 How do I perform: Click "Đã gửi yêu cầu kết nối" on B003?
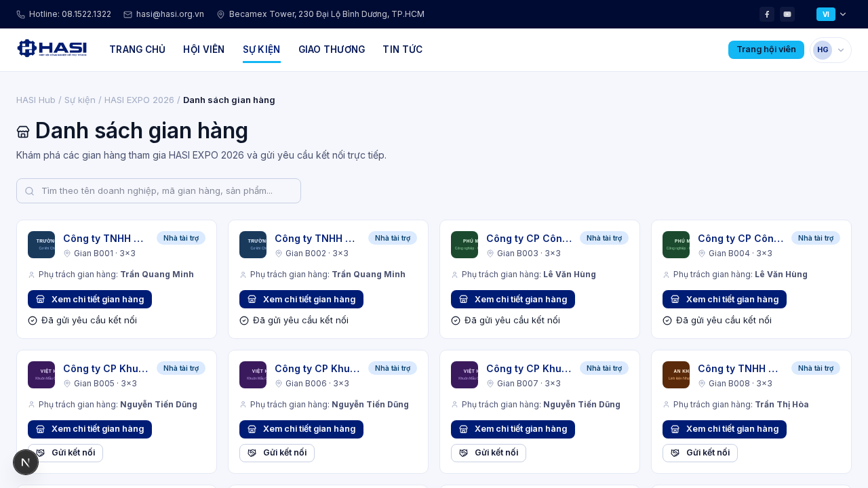click(x=512, y=321)
